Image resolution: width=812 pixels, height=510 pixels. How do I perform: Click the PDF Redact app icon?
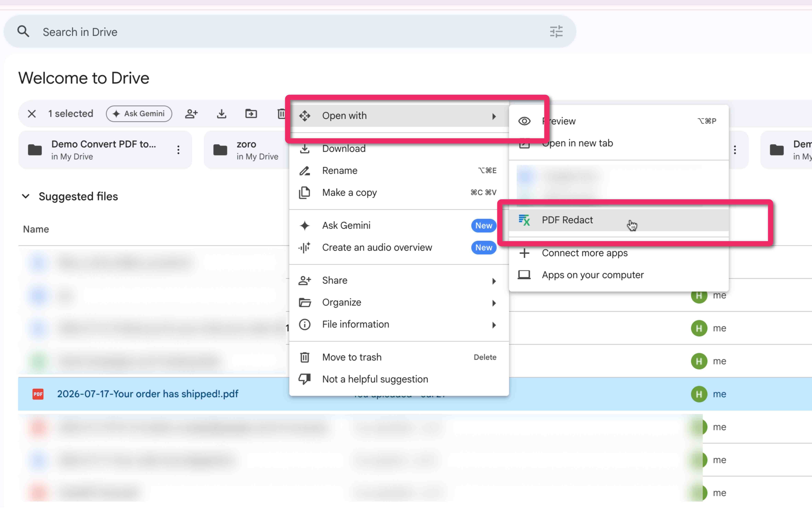(x=524, y=220)
